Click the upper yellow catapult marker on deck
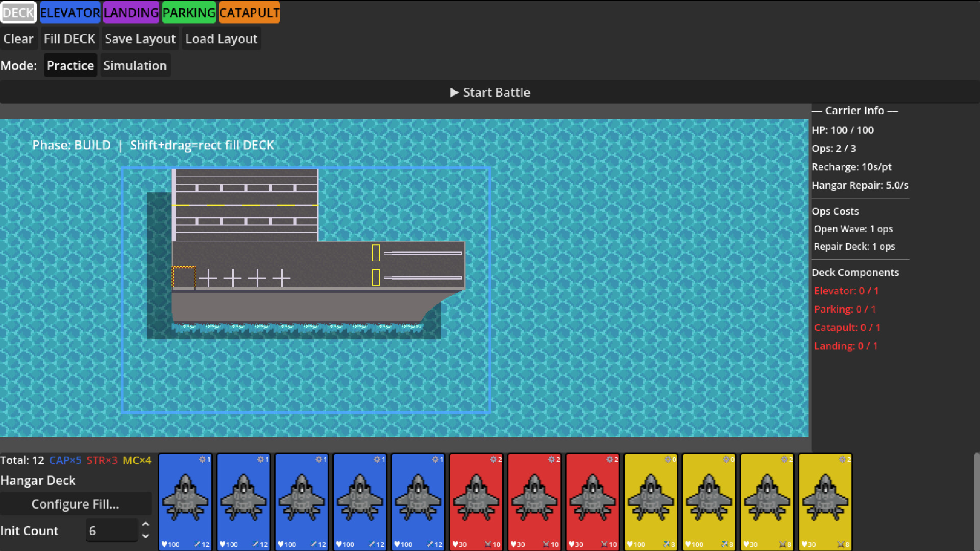This screenshot has height=551, width=980. pos(376,253)
